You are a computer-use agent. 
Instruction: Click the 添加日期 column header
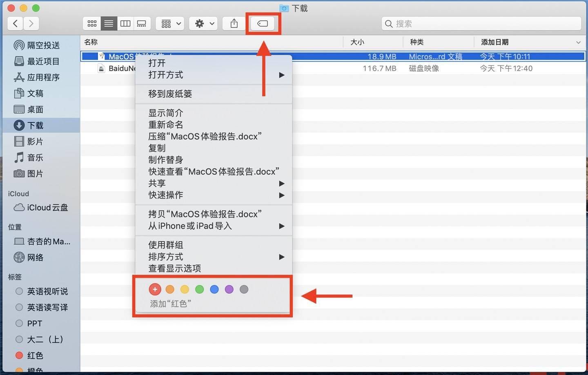click(x=494, y=42)
